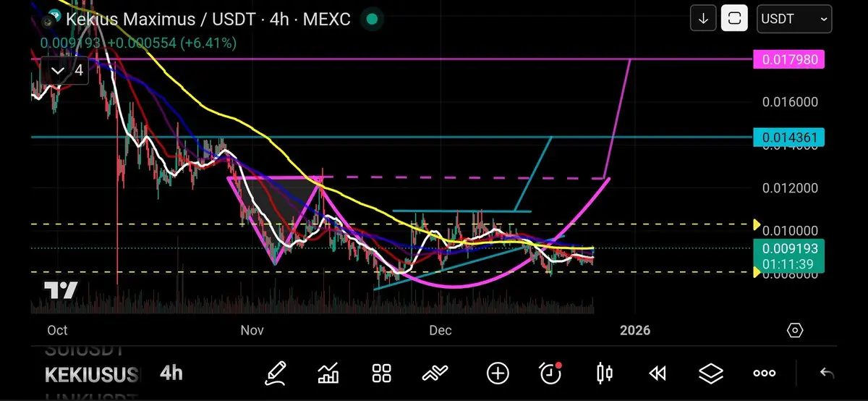Open the indicators chart icon
868x401 pixels.
click(329, 373)
